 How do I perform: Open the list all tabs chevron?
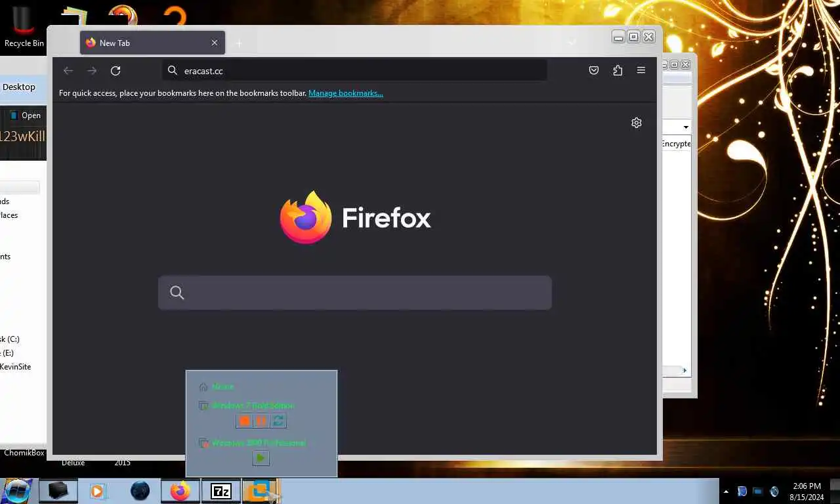coord(572,43)
